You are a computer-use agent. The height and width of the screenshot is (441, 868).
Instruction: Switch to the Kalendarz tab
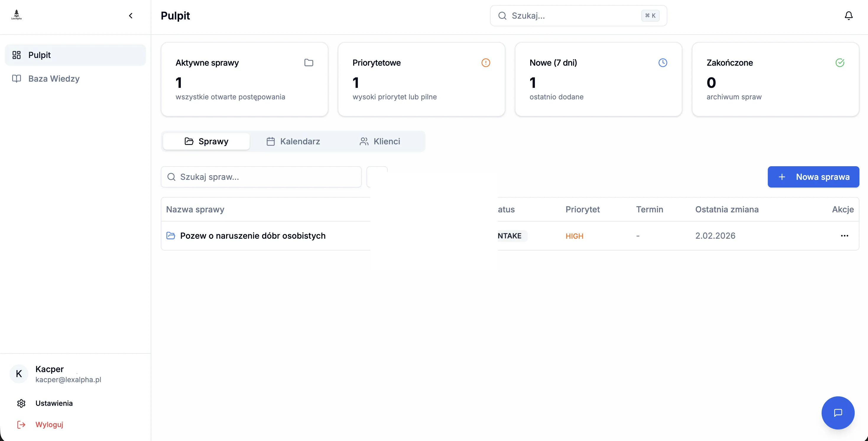tap(293, 141)
